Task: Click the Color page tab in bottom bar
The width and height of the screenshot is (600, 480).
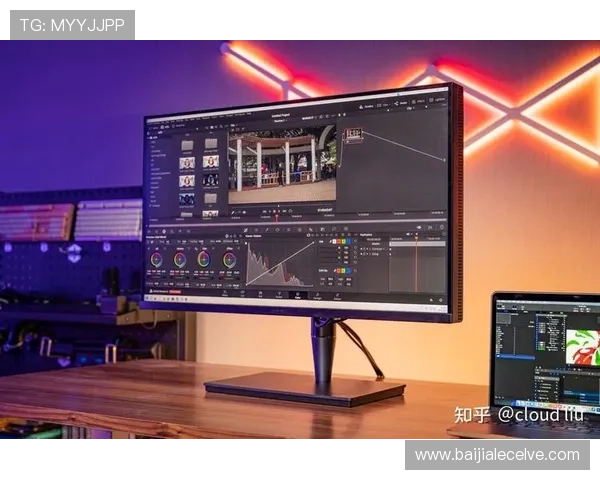Action: coord(295,294)
